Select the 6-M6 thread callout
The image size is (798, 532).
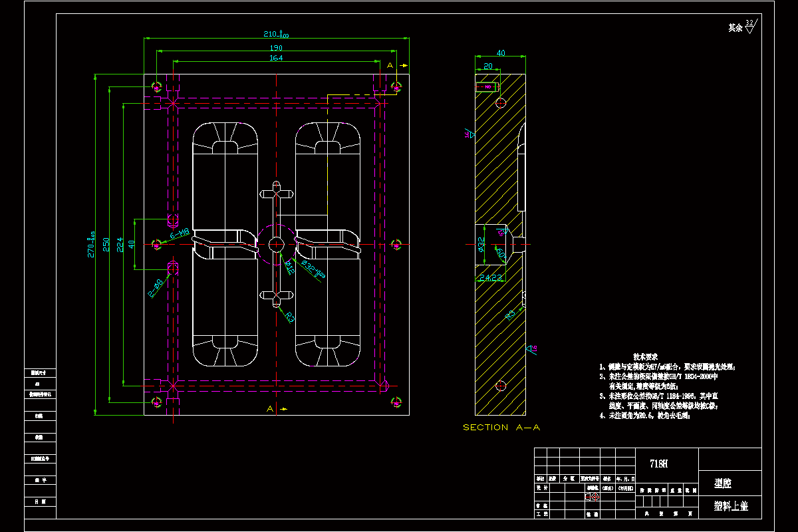click(180, 233)
